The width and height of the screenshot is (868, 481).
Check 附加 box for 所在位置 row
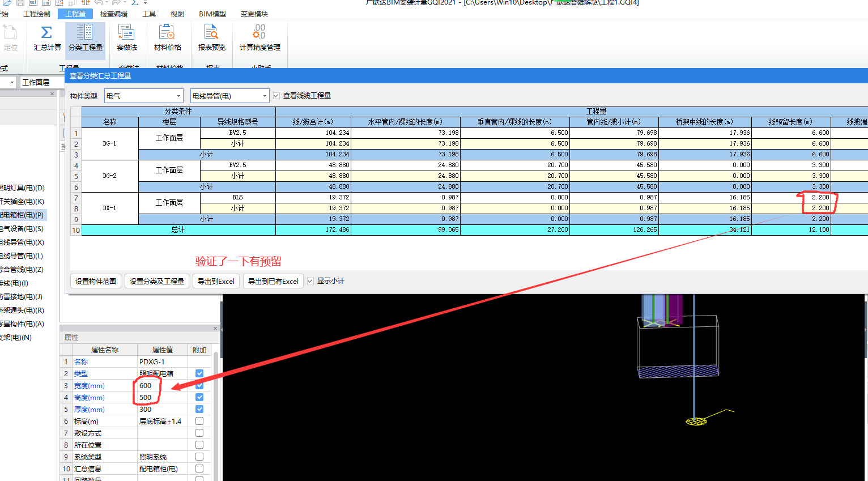coord(199,445)
